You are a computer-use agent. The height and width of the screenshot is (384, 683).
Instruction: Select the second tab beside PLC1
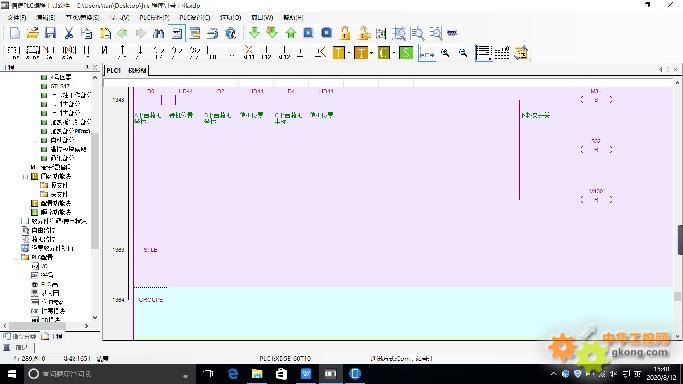[137, 70]
